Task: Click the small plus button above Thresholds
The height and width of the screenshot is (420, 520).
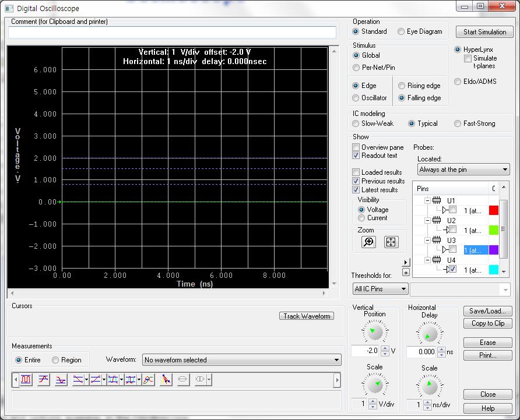Action: [x=406, y=272]
